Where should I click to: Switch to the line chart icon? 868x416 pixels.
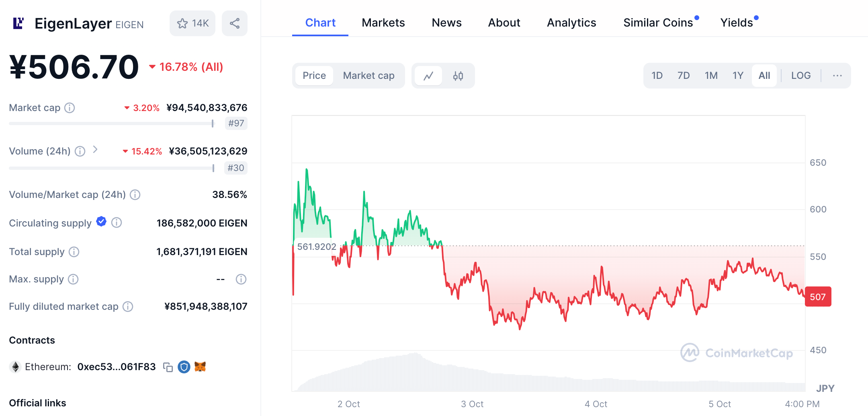[428, 76]
